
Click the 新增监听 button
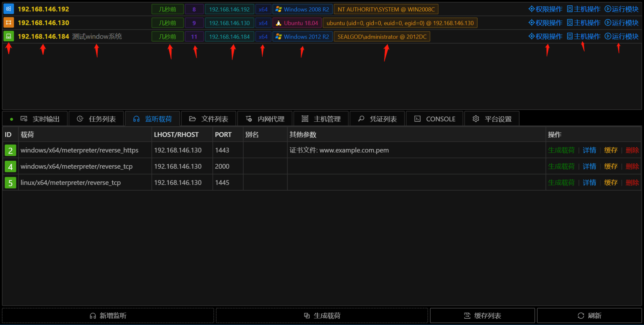(108, 316)
